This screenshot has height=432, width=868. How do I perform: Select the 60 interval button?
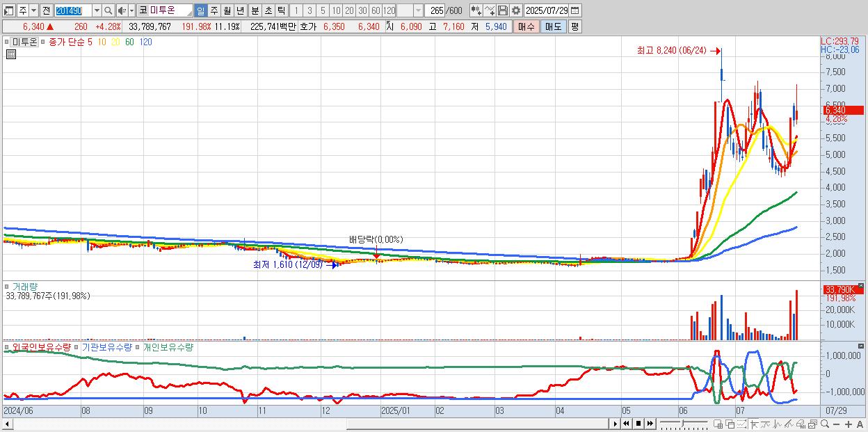pos(376,10)
